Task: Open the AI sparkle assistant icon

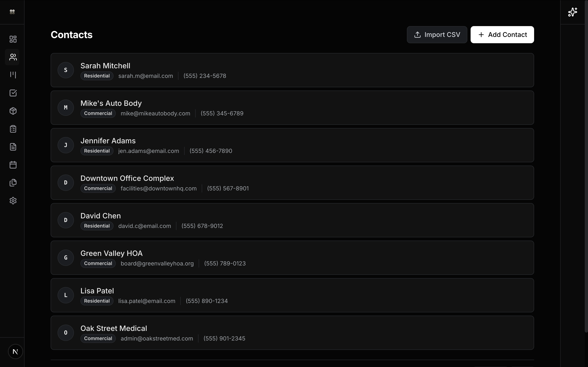Action: pos(572,12)
